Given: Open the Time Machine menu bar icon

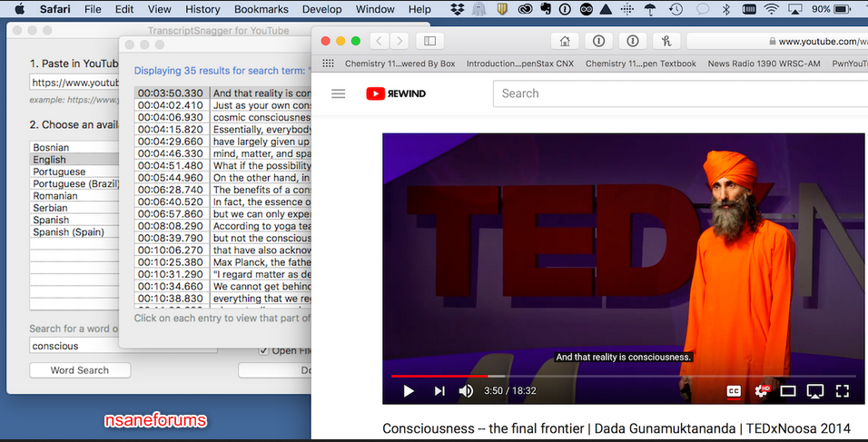Looking at the screenshot, I should 676,9.
